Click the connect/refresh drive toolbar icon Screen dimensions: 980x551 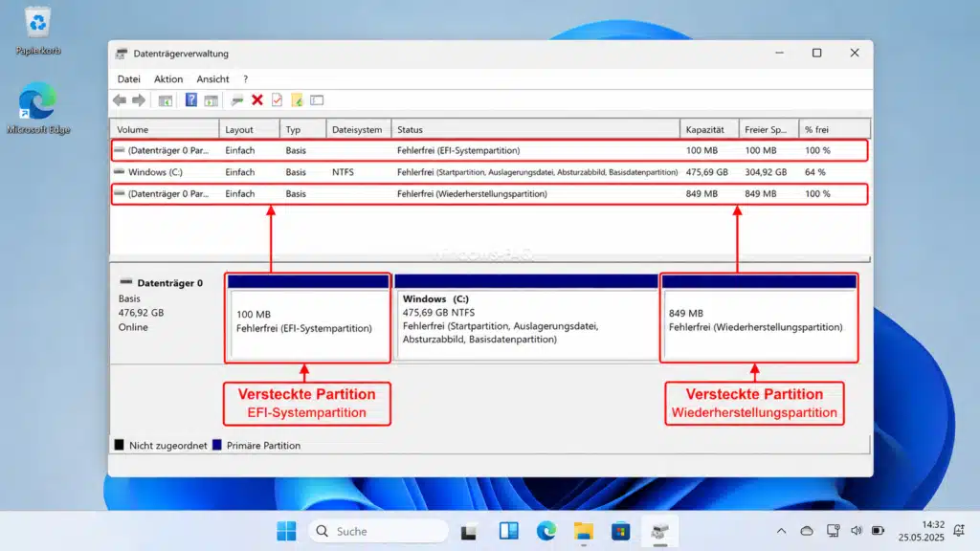click(x=237, y=99)
